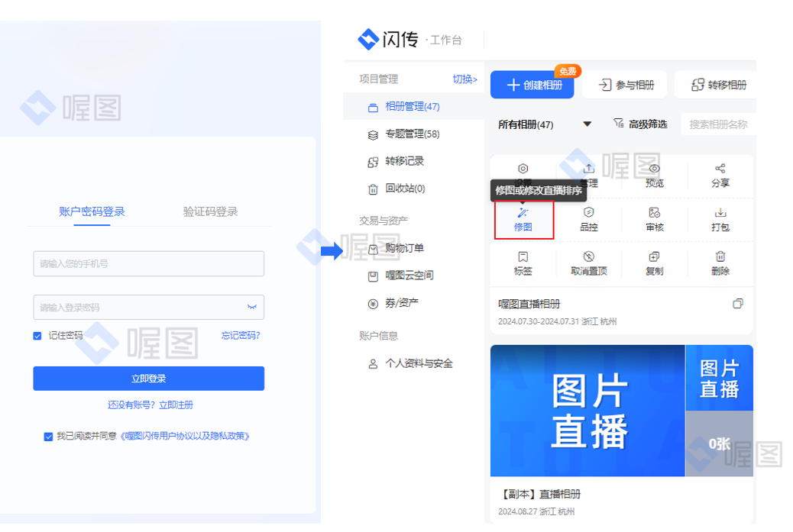The image size is (793, 532).
Task: Click the 2024.08.27 浙江 杭州 date text
Action: 536,511
